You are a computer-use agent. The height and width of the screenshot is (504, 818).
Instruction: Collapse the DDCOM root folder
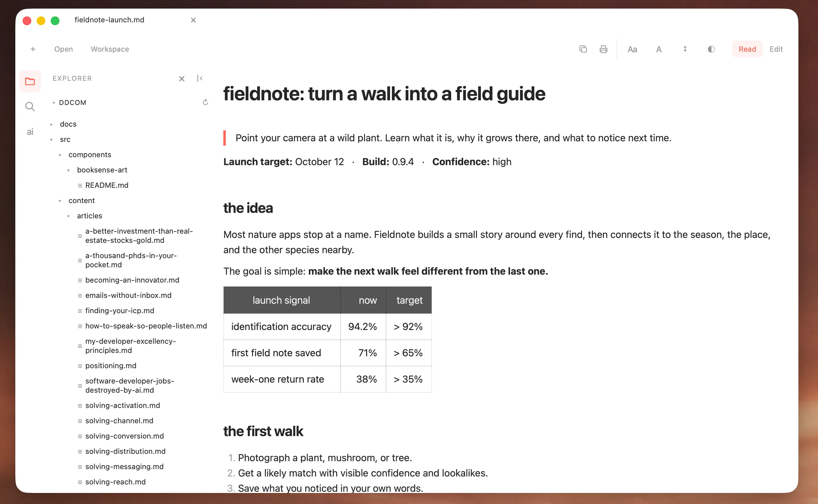[54, 103]
